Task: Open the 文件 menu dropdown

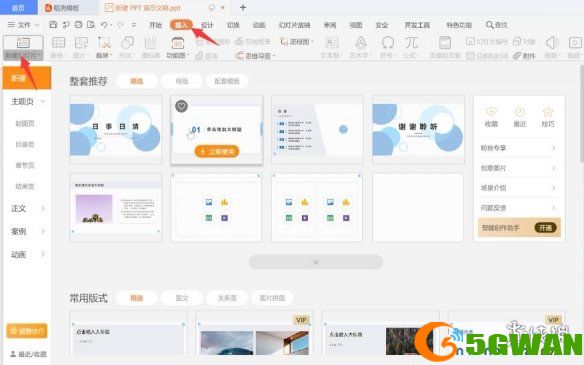Action: coord(23,25)
